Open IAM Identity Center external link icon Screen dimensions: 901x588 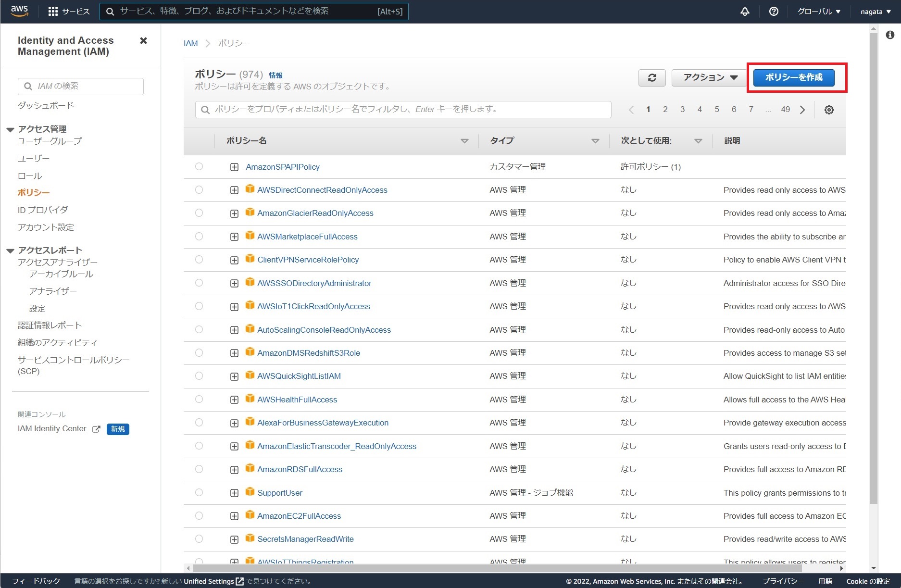(97, 429)
